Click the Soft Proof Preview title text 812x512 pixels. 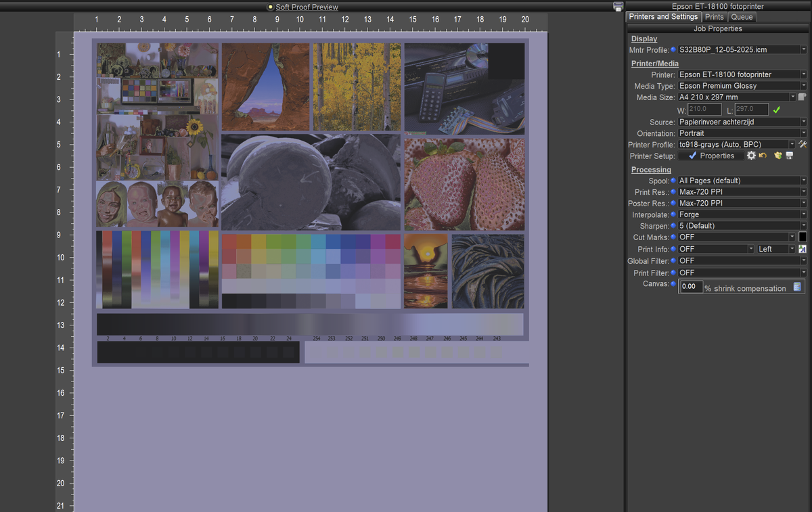point(307,7)
